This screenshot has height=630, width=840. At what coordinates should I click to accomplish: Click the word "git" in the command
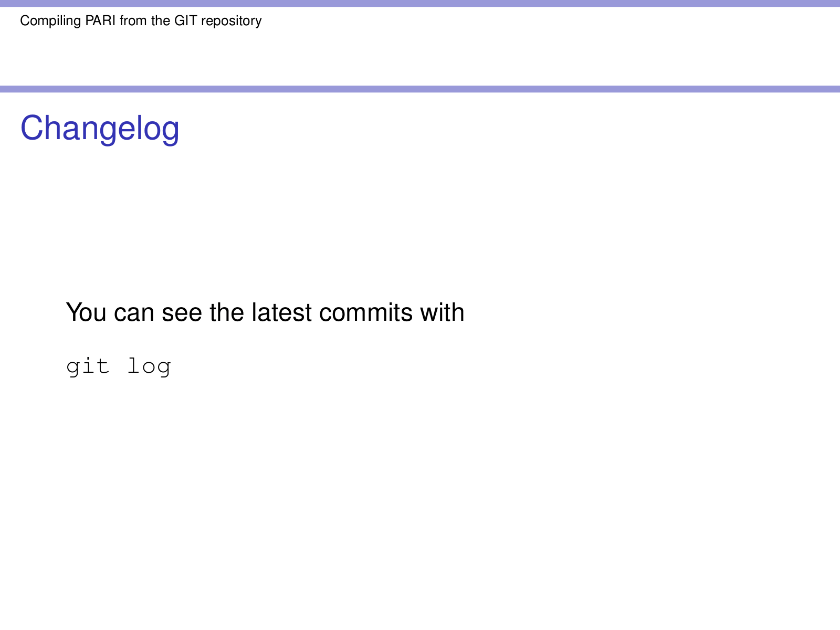pyautogui.click(x=88, y=366)
